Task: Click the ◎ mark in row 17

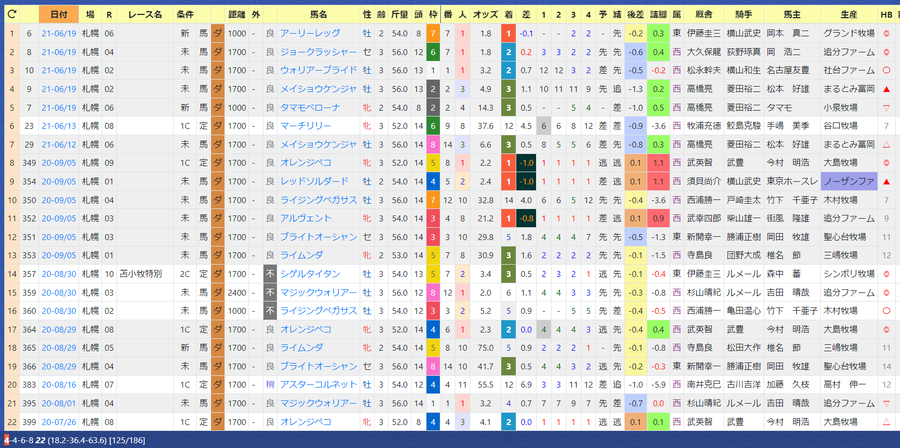Action: pos(887,330)
